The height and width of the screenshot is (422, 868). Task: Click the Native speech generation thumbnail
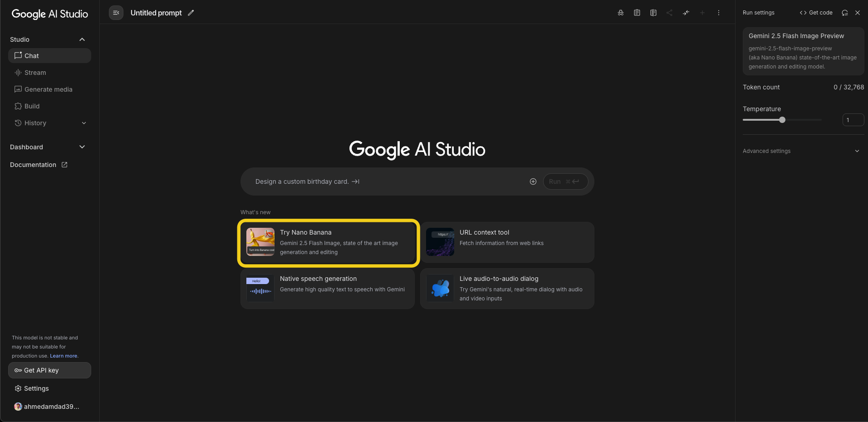260,288
